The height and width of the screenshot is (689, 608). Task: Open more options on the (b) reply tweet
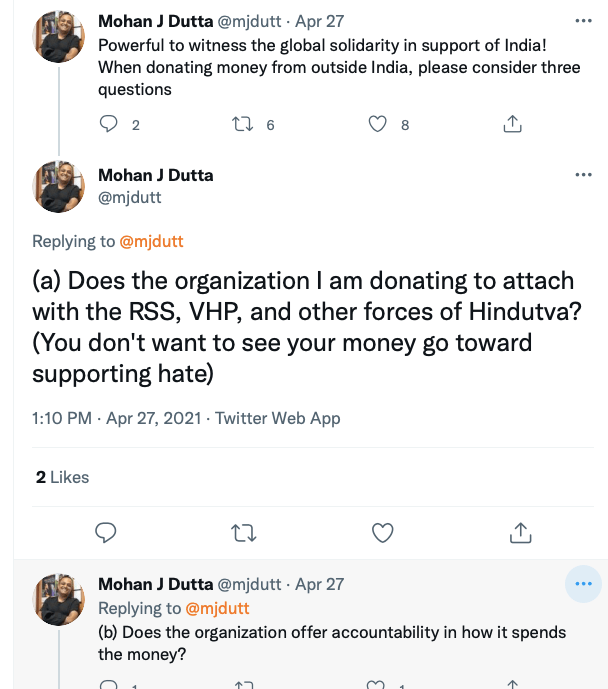pos(583,584)
